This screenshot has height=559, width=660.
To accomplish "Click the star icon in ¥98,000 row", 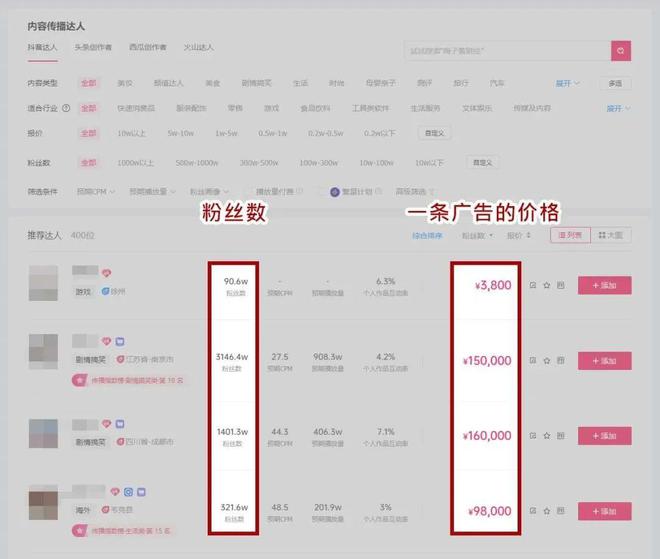I will coord(546,511).
